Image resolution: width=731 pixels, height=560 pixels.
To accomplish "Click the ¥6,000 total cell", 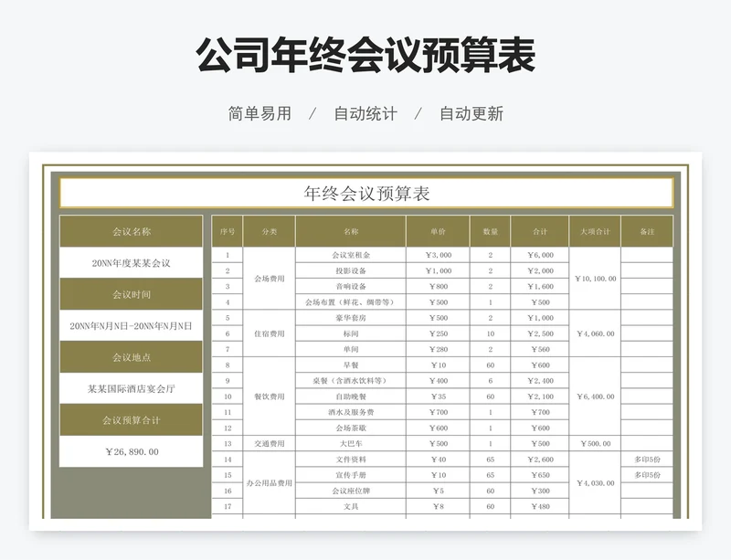I will [540, 255].
